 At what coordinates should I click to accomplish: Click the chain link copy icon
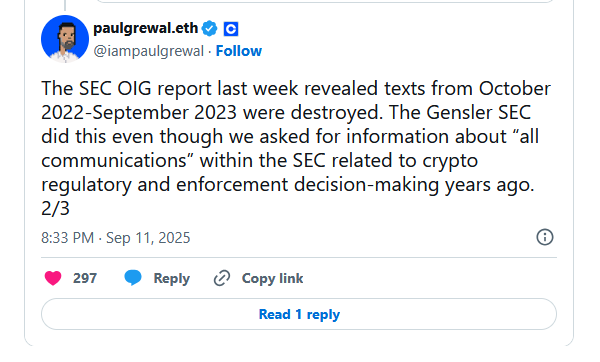point(222,278)
